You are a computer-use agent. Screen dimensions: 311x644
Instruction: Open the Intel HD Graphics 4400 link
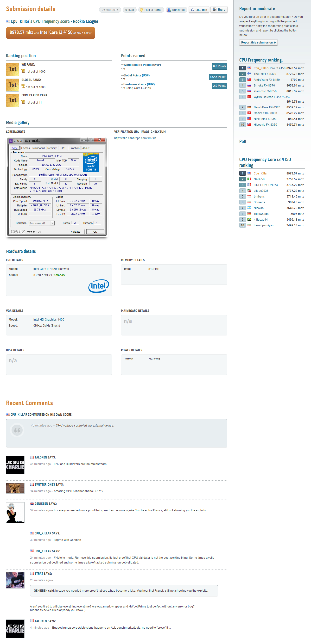(x=49, y=320)
